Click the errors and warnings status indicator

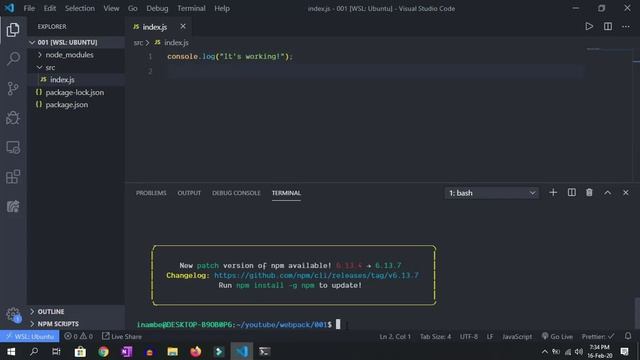(78, 336)
